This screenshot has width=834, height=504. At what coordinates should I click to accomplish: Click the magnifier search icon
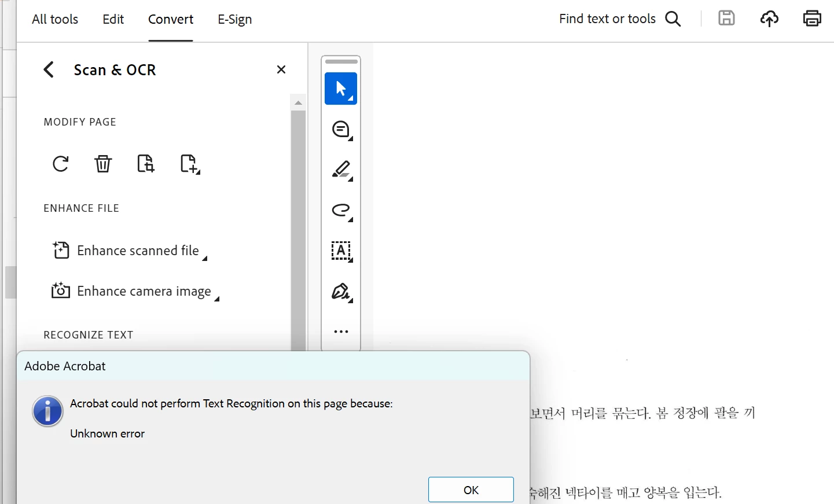pos(673,19)
